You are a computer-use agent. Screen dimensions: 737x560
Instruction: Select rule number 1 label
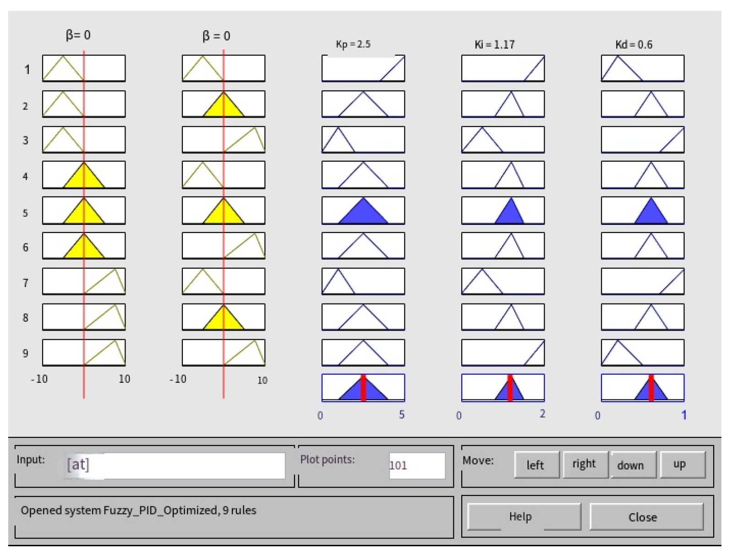point(27,70)
